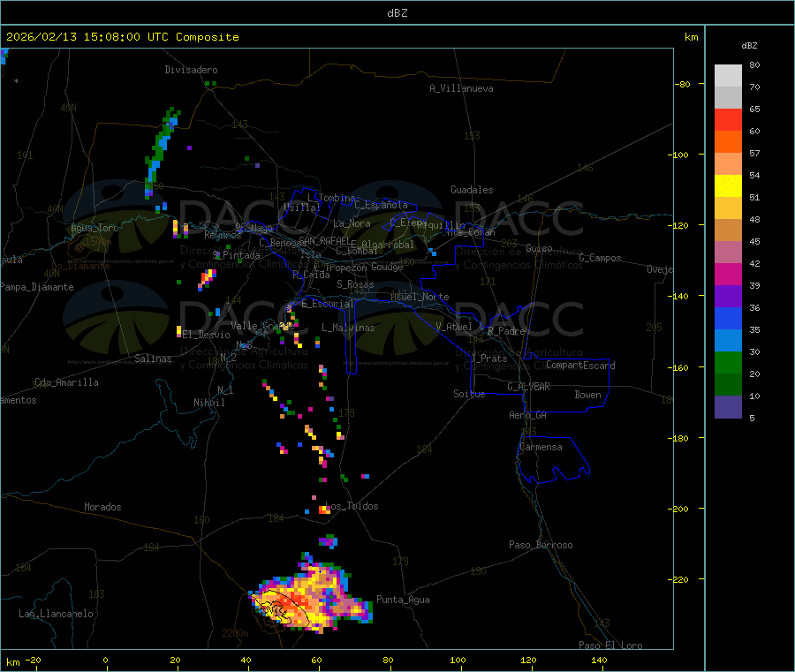The image size is (795, 672).
Task: Click the -200 km vertical axis tick
Action: tap(680, 509)
